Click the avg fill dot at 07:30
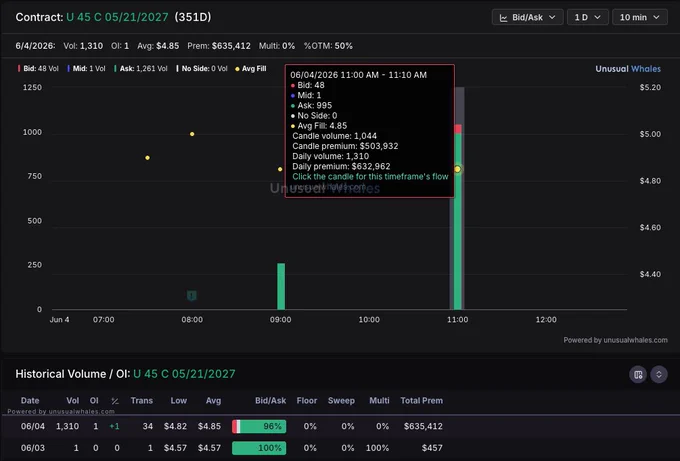The width and height of the screenshot is (680, 461). (x=147, y=158)
